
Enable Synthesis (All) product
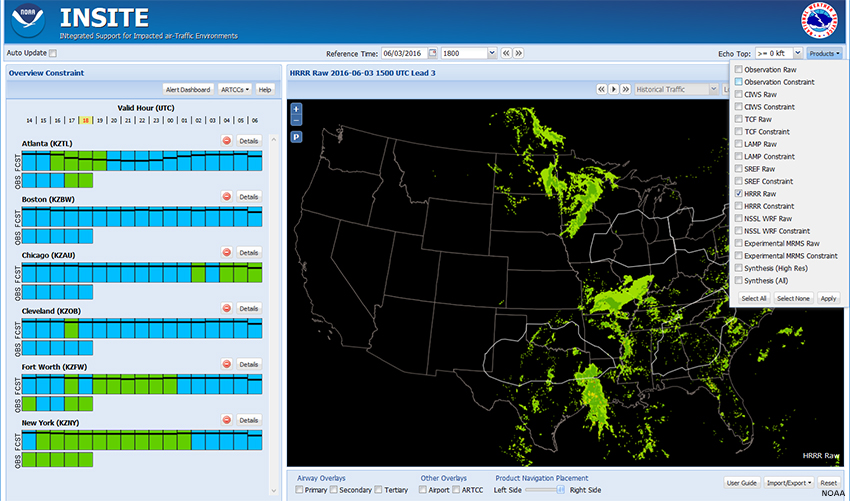coord(738,280)
